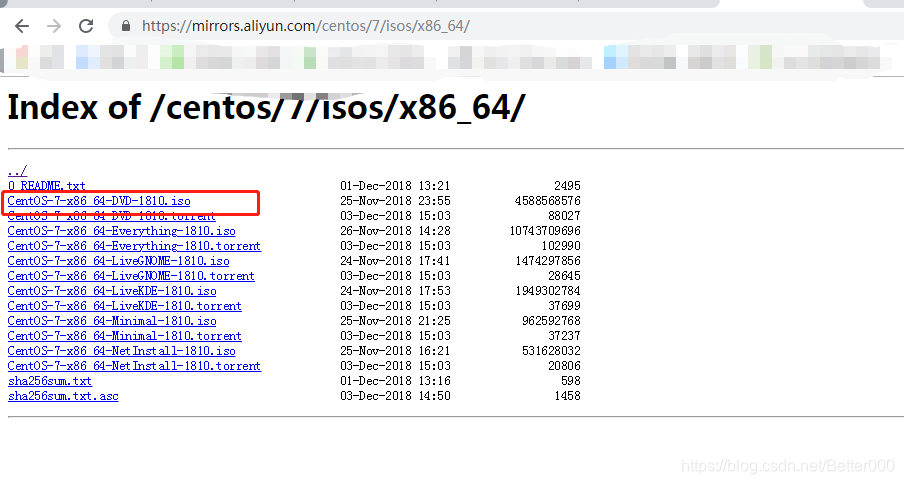Click the date 03-Dec-2018 14:50
This screenshot has width=904, height=484.
(x=395, y=396)
